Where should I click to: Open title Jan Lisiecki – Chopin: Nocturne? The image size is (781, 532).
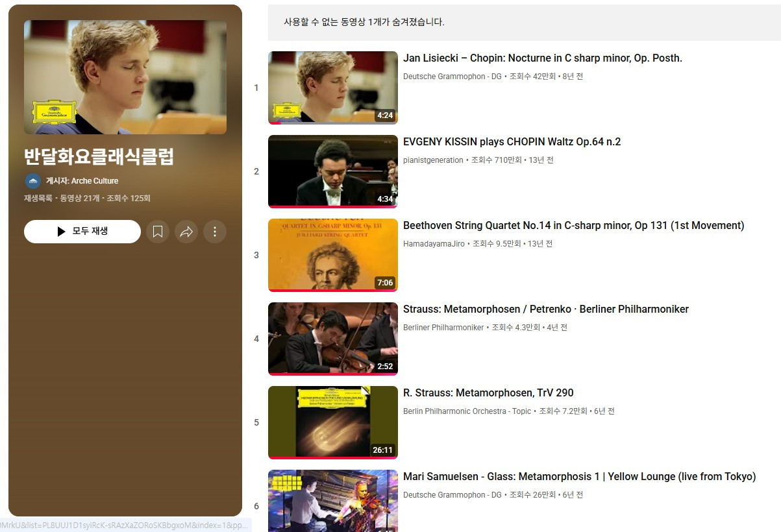pos(543,58)
